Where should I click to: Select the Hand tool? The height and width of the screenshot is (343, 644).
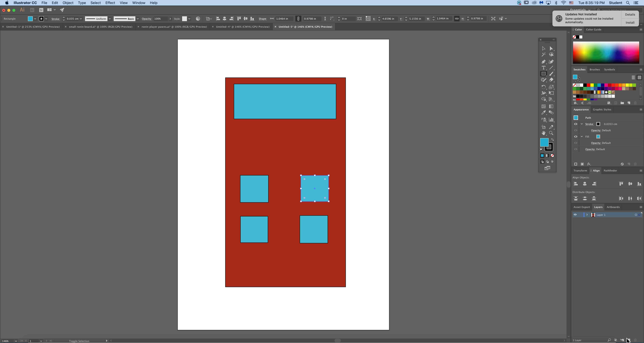(544, 133)
